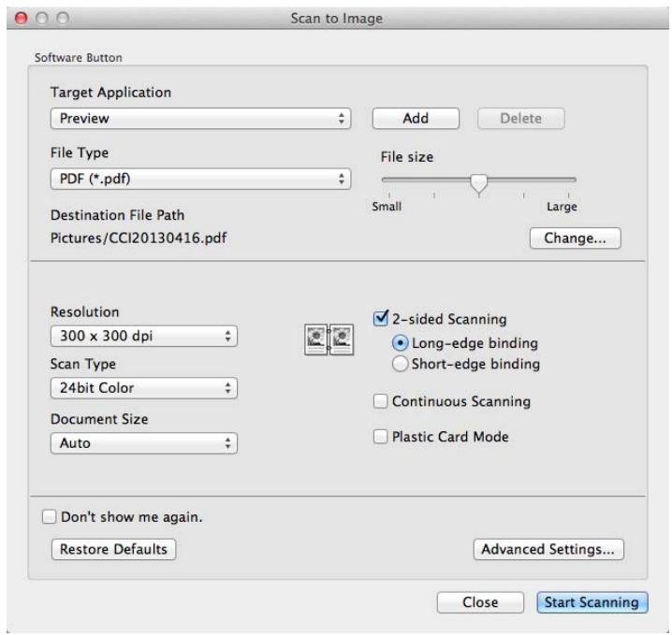672x635 pixels.
Task: Click Restore Defaults button
Action: pyautogui.click(x=113, y=549)
